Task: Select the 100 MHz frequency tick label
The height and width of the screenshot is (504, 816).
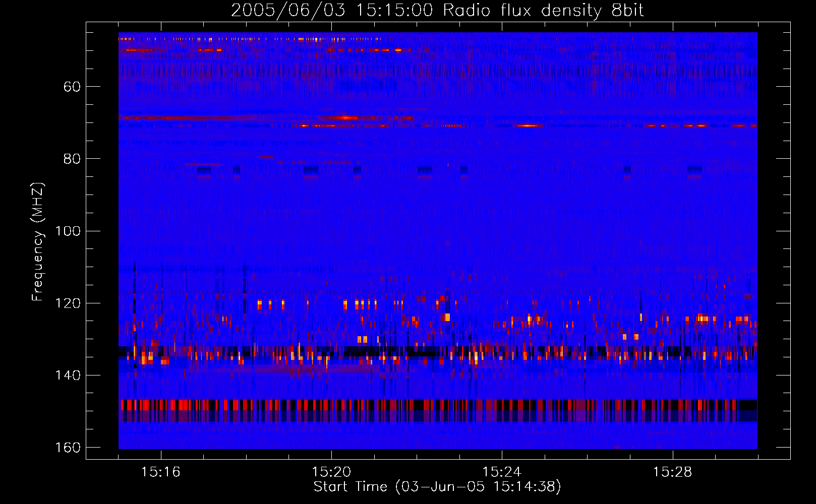Action: point(68,231)
